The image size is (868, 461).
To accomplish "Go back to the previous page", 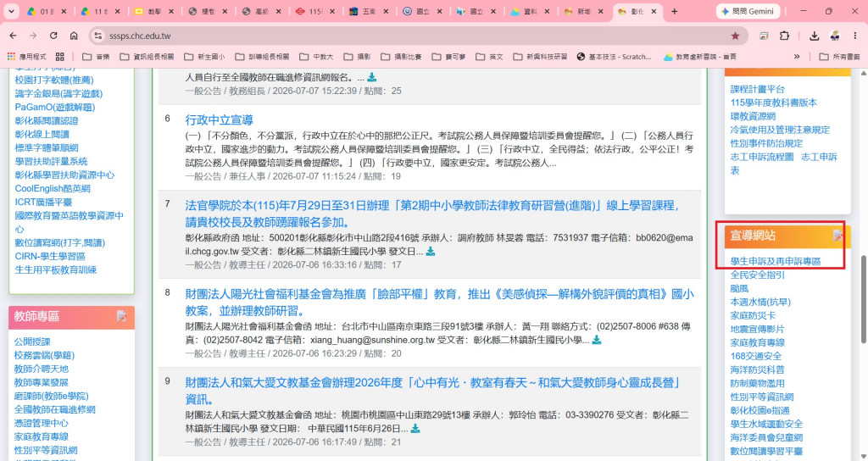I will [13, 36].
